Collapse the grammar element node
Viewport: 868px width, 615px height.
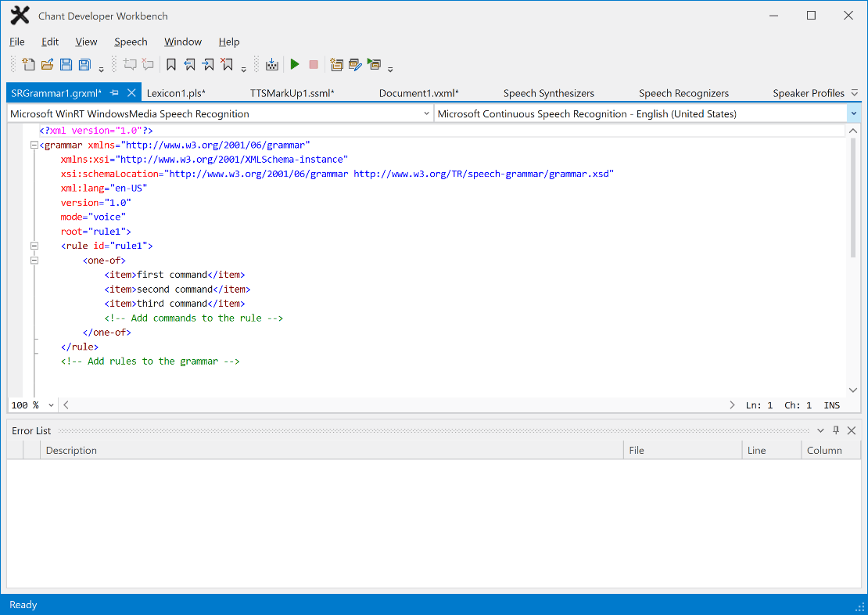[34, 146]
